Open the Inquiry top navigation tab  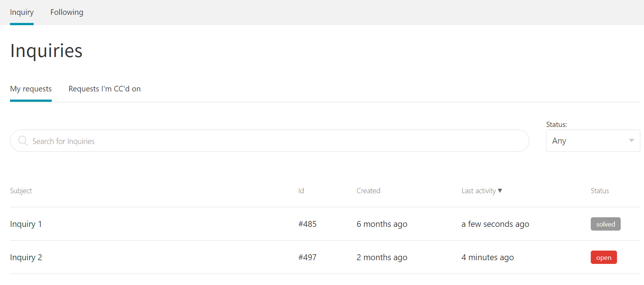[x=22, y=12]
